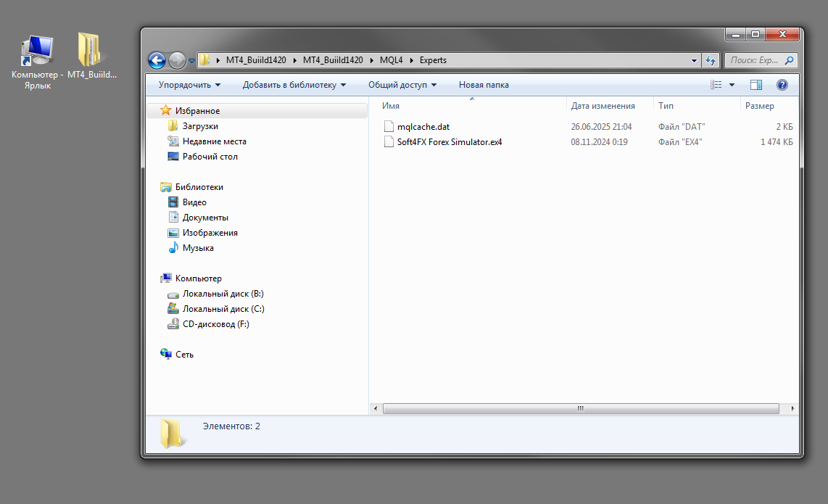Open the Общий доступ menu
Image resolution: width=828 pixels, height=504 pixels.
[402, 85]
